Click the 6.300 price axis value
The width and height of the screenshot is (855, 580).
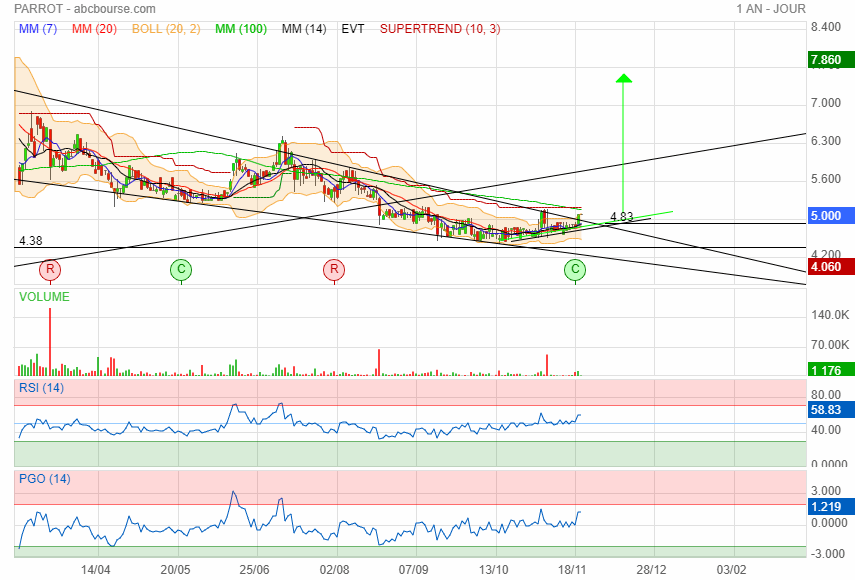tap(826, 141)
